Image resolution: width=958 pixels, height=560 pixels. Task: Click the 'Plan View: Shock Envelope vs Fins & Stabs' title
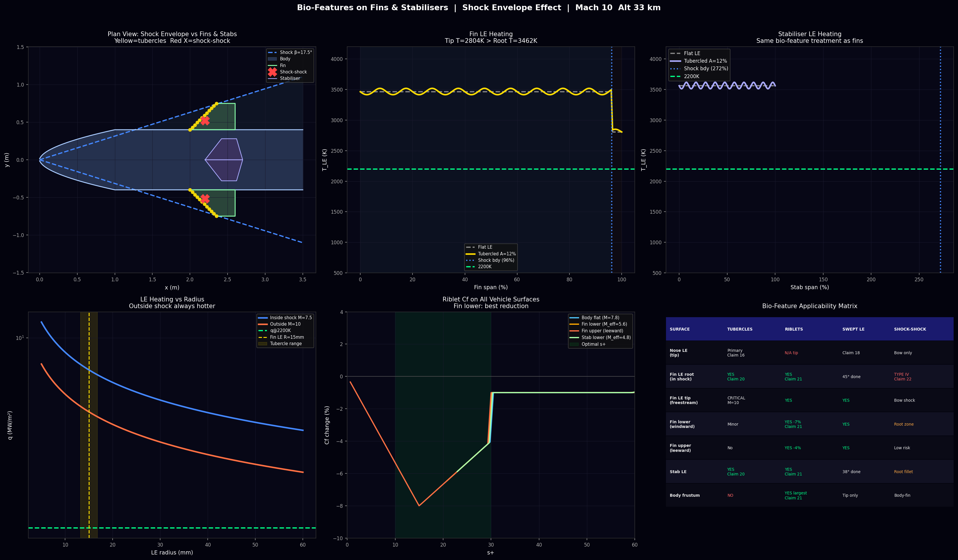(172, 34)
